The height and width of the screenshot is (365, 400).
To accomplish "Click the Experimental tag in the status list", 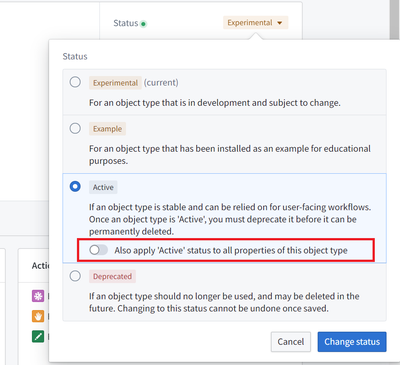I will pos(115,83).
